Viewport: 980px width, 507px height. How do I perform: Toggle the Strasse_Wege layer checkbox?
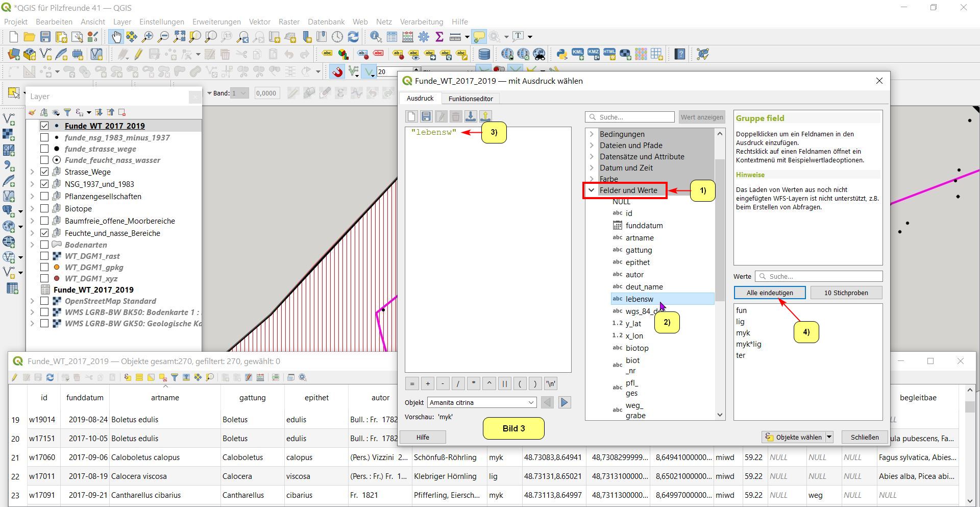point(44,172)
